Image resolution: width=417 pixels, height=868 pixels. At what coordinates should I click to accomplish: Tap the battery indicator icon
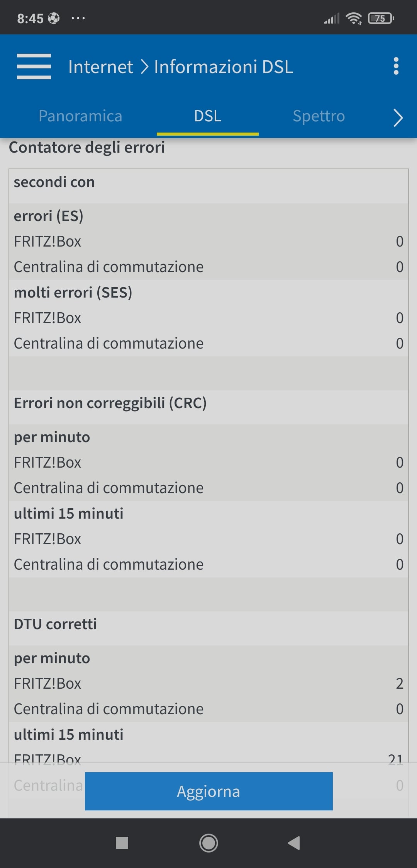(x=381, y=18)
